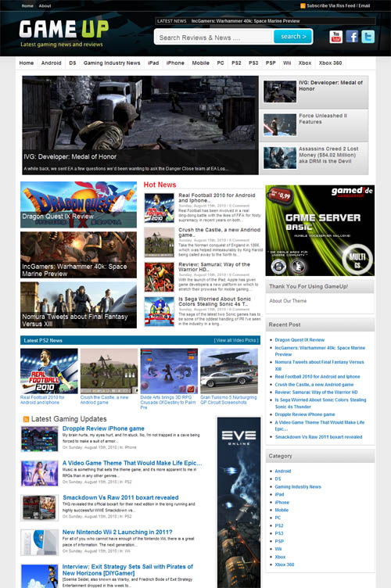Screen dimensions: 391x588
Task: Open A Video Game Theme article title
Action: click(x=132, y=463)
